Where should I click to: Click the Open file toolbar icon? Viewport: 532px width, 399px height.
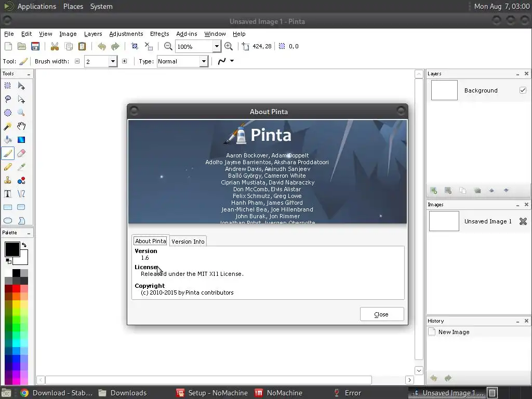pyautogui.click(x=22, y=46)
